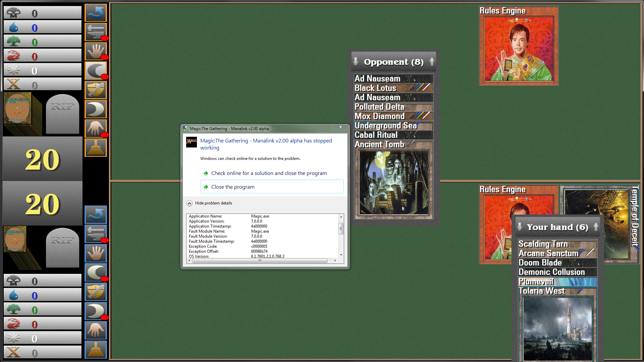The height and width of the screenshot is (362, 644).
Task: Click Check online for a solution link
Action: 269,173
